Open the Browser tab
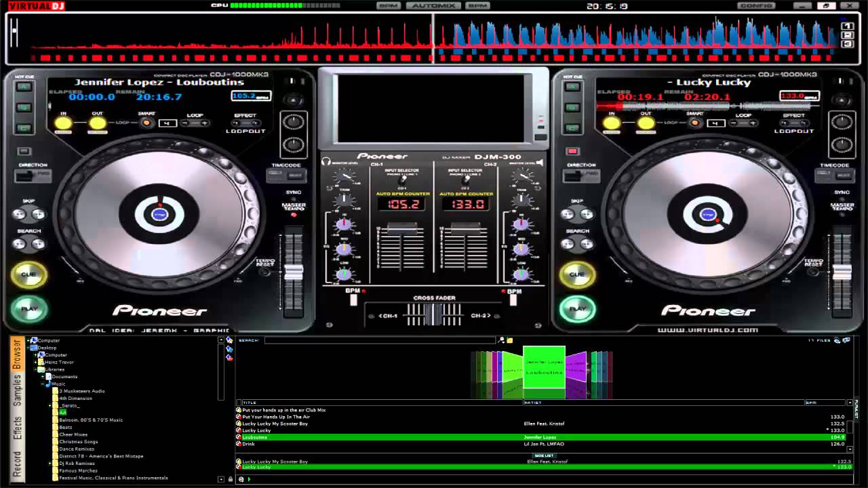 click(17, 355)
